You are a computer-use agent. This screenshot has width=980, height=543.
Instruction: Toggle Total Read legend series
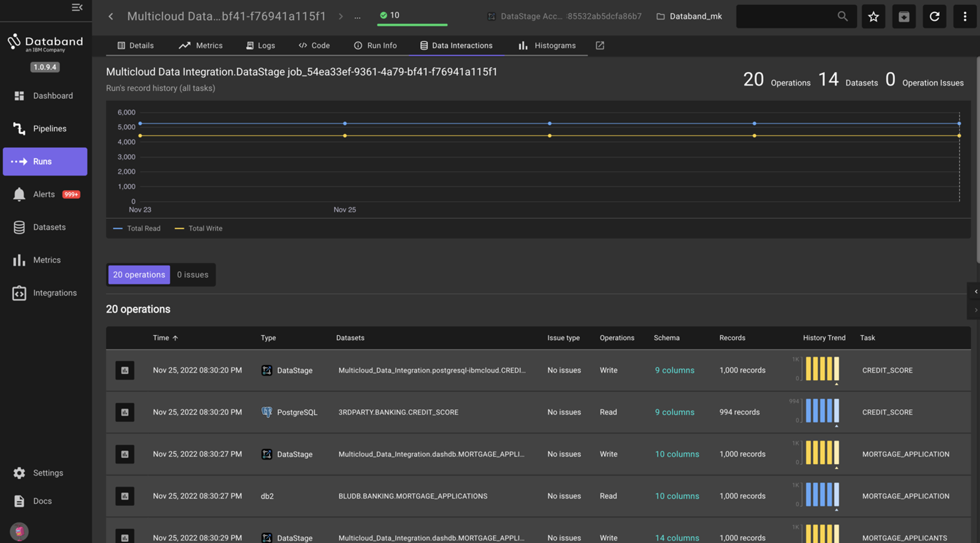pyautogui.click(x=137, y=229)
